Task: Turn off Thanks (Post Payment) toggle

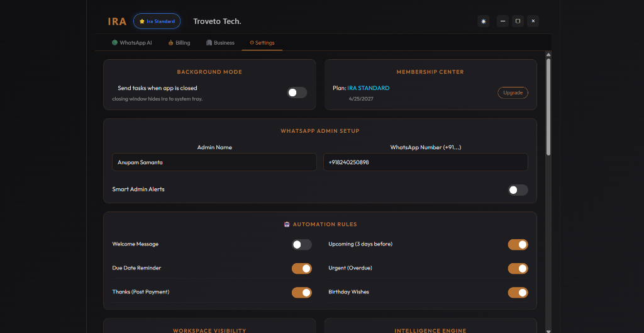Action: pos(302,292)
